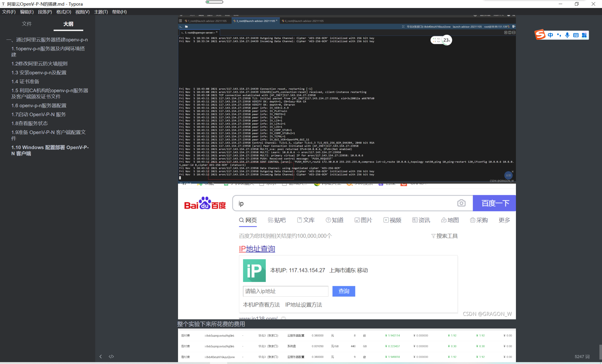Toggle Chinese/English input mode
602x364 pixels.
[551, 35]
